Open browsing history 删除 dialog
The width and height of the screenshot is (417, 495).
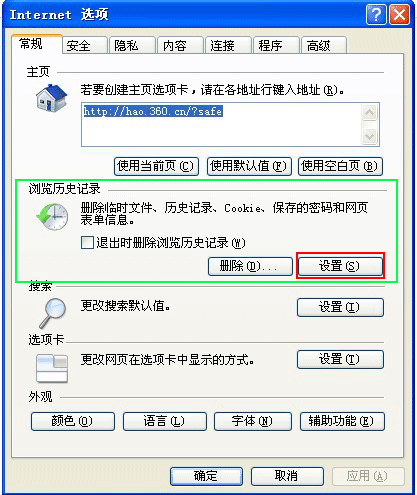tap(250, 266)
